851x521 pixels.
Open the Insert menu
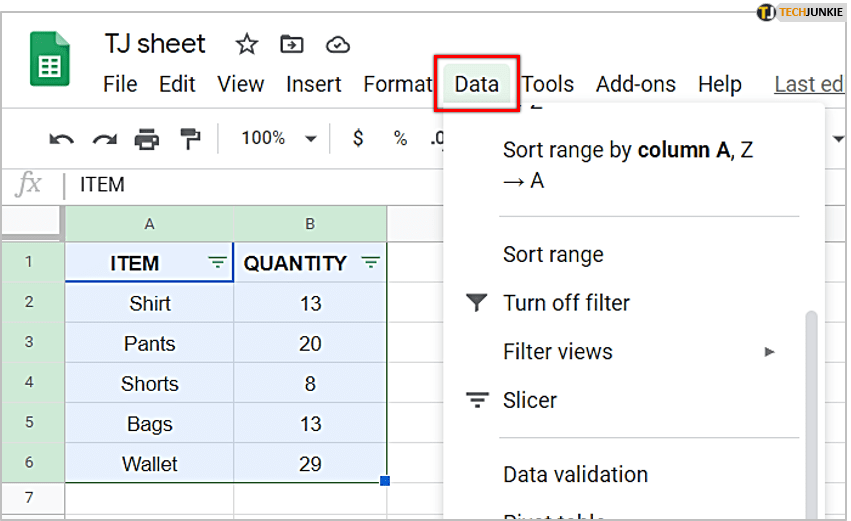(314, 84)
